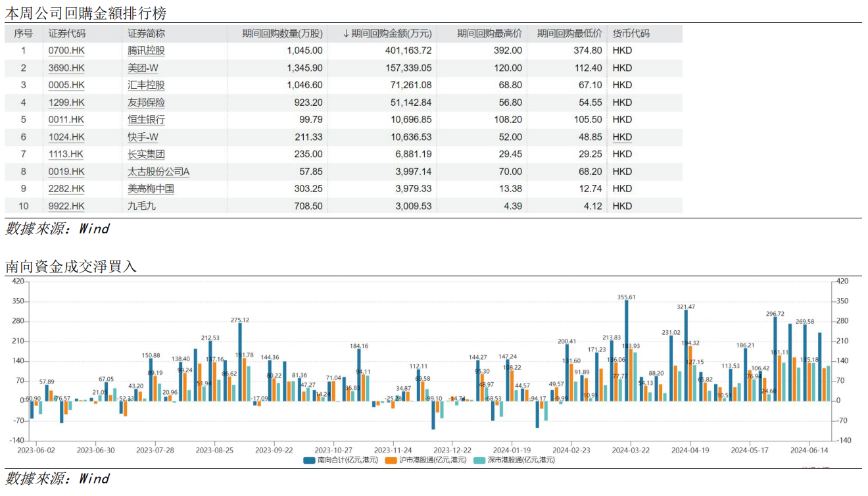Click the 401,163.72 buyback amount value

408,51
